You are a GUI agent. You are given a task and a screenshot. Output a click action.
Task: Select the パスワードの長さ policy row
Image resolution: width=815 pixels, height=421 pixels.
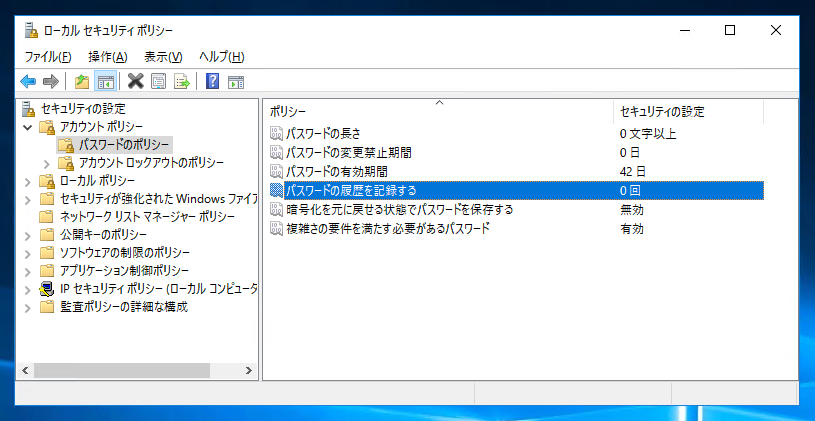(x=516, y=134)
